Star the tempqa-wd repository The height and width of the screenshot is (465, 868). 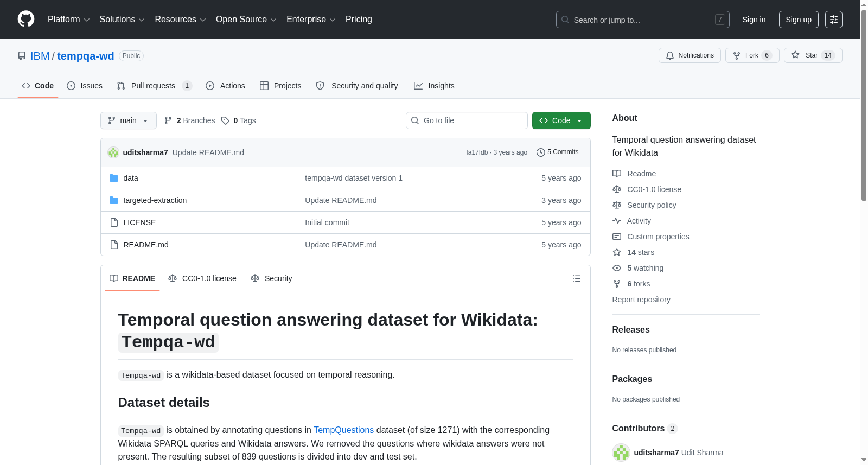pyautogui.click(x=813, y=55)
